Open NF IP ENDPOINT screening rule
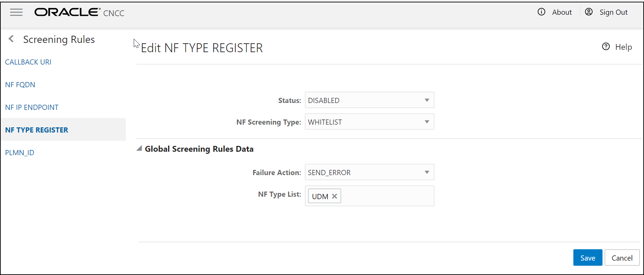The image size is (644, 275). [32, 107]
